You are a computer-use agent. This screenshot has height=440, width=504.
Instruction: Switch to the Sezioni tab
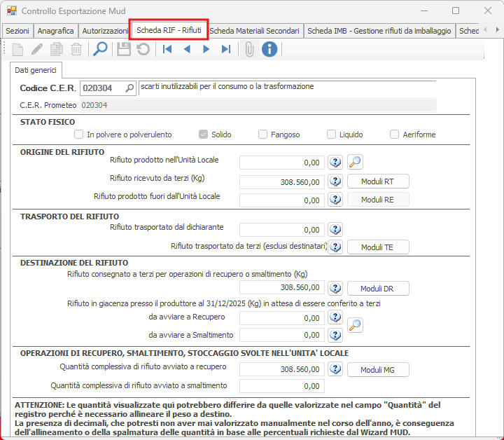coord(17,31)
